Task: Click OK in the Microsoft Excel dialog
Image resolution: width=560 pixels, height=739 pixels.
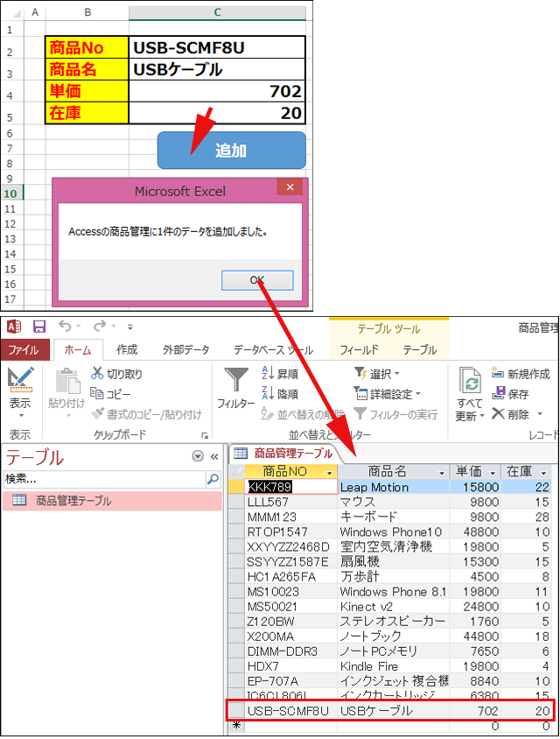Action: point(256,280)
